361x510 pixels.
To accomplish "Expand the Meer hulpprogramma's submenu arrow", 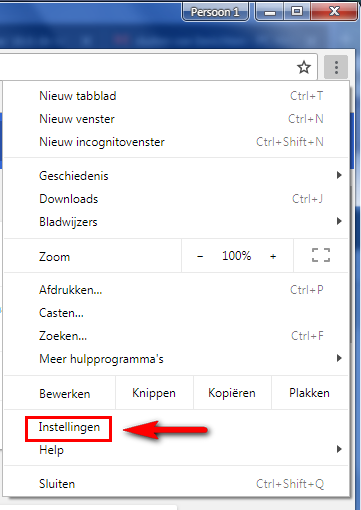I will click(x=339, y=358).
